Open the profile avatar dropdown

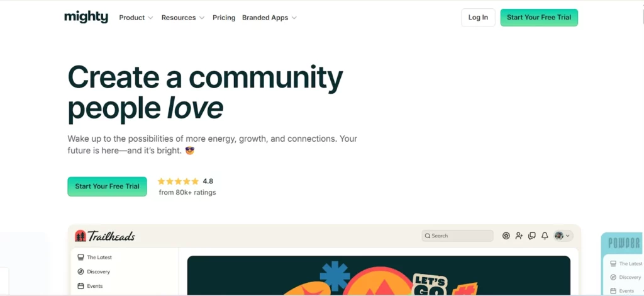click(x=562, y=236)
